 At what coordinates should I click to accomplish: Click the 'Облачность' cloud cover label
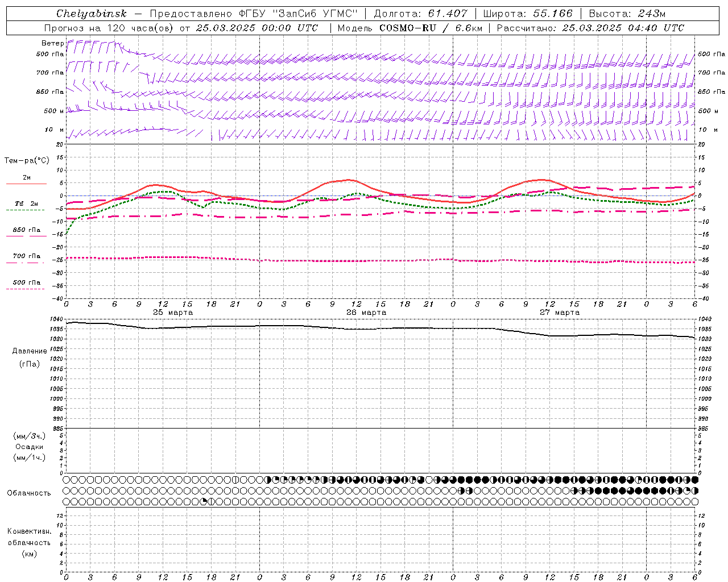tap(29, 493)
